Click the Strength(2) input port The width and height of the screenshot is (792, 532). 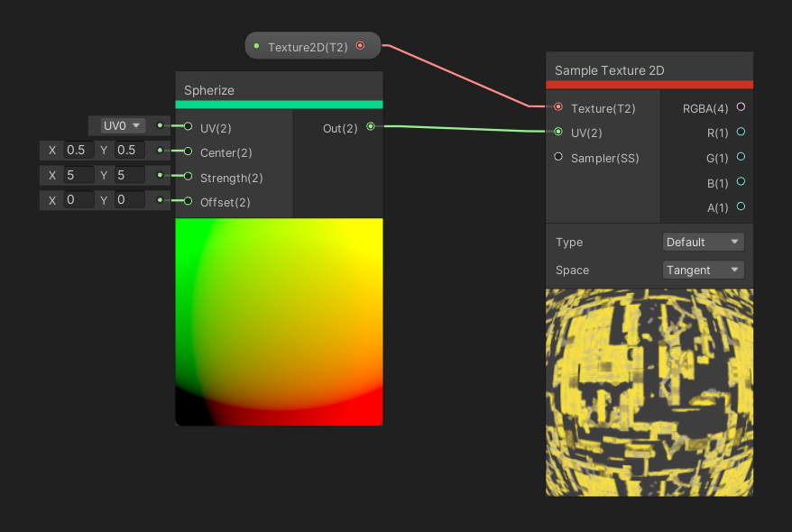tap(189, 177)
